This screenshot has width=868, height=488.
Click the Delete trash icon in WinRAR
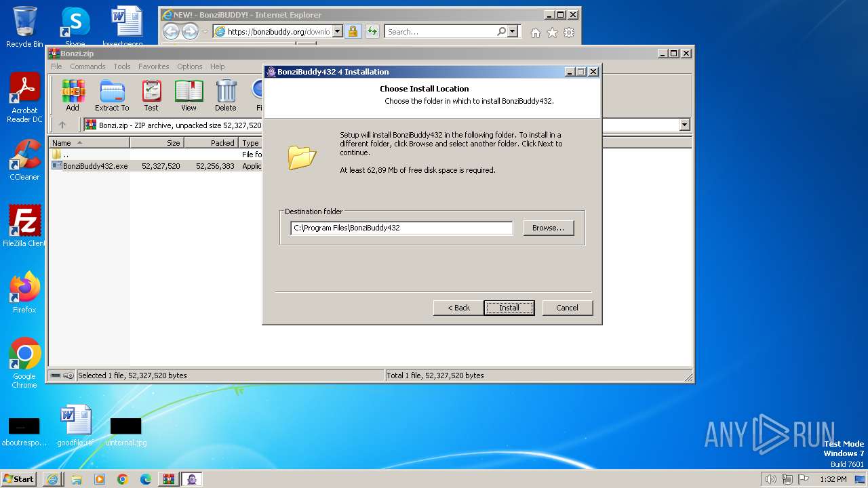(x=226, y=96)
